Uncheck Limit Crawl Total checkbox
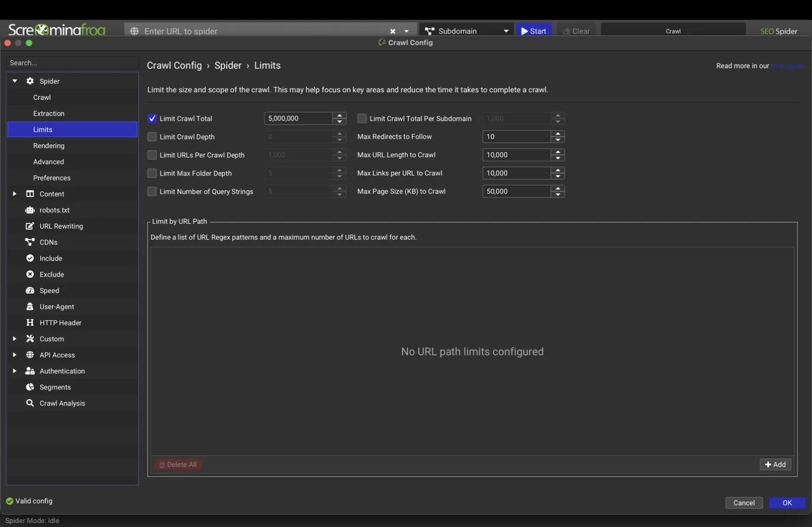Screen dimensions: 812x527 tap(152, 118)
